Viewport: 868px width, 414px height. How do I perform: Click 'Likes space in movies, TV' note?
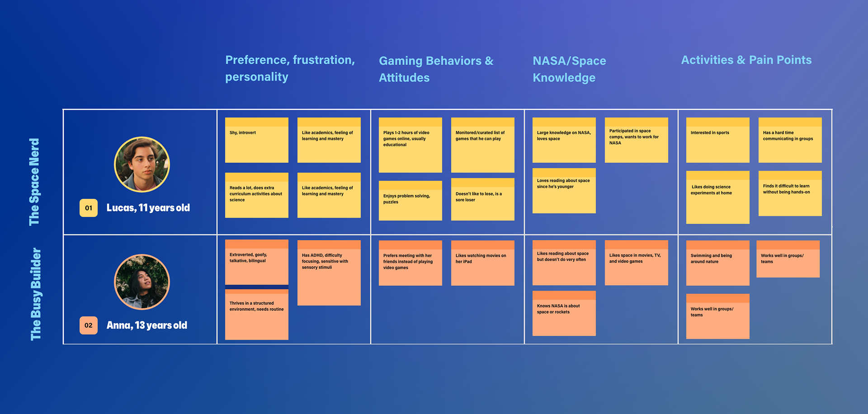[637, 263]
